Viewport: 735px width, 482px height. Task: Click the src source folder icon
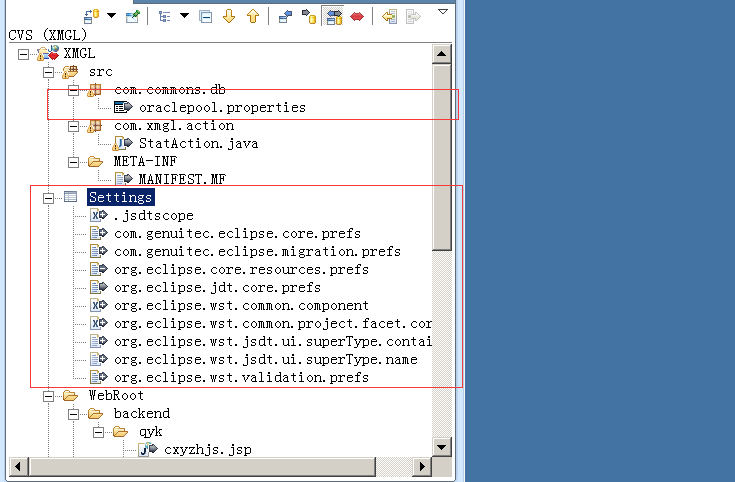[x=70, y=72]
